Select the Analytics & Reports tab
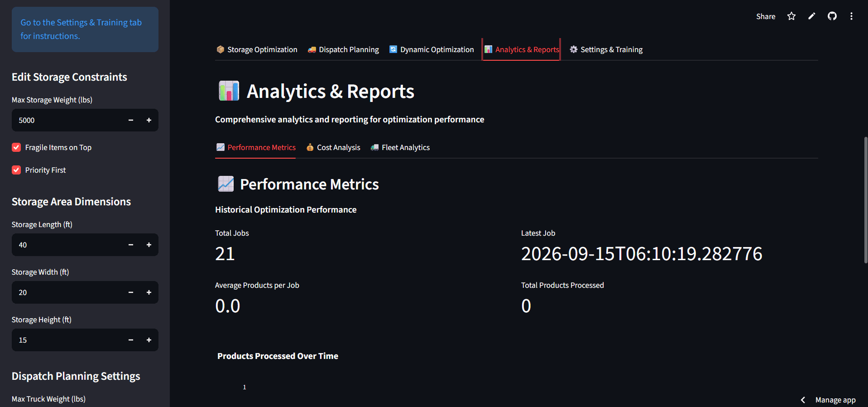Screen dimensions: 868x407 point(522,49)
